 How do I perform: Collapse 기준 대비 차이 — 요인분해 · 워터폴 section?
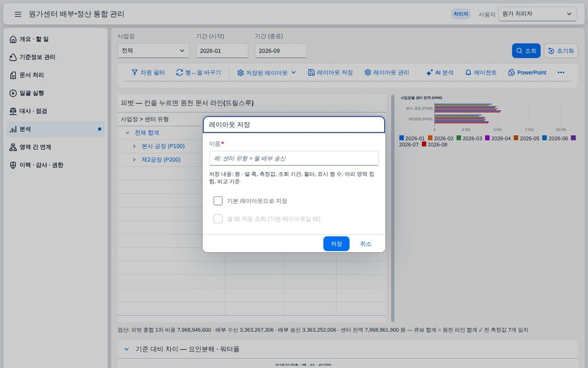click(126, 349)
